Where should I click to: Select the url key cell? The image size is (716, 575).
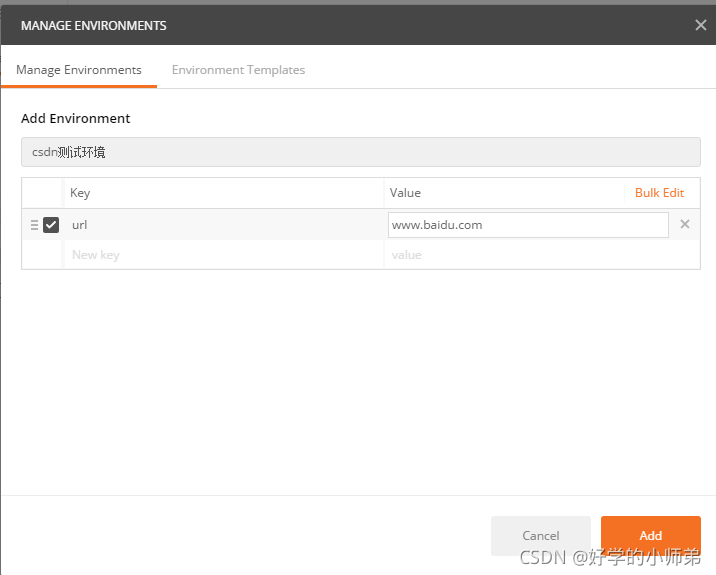(224, 225)
